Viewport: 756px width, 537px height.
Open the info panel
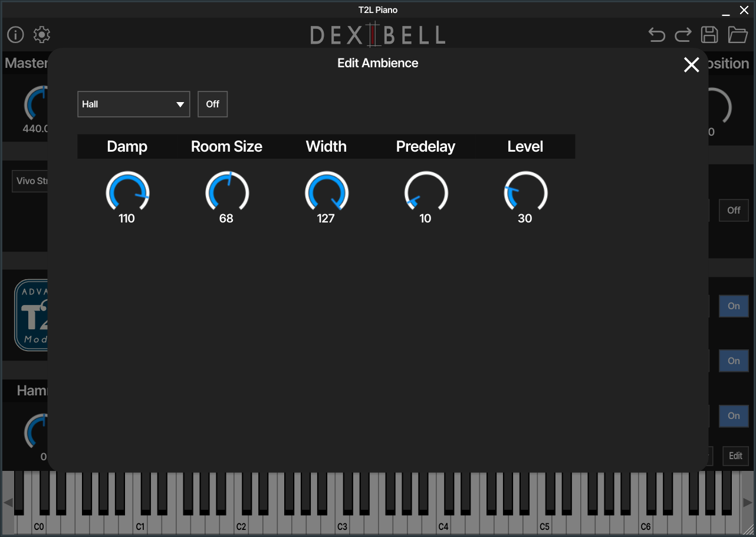[15, 35]
